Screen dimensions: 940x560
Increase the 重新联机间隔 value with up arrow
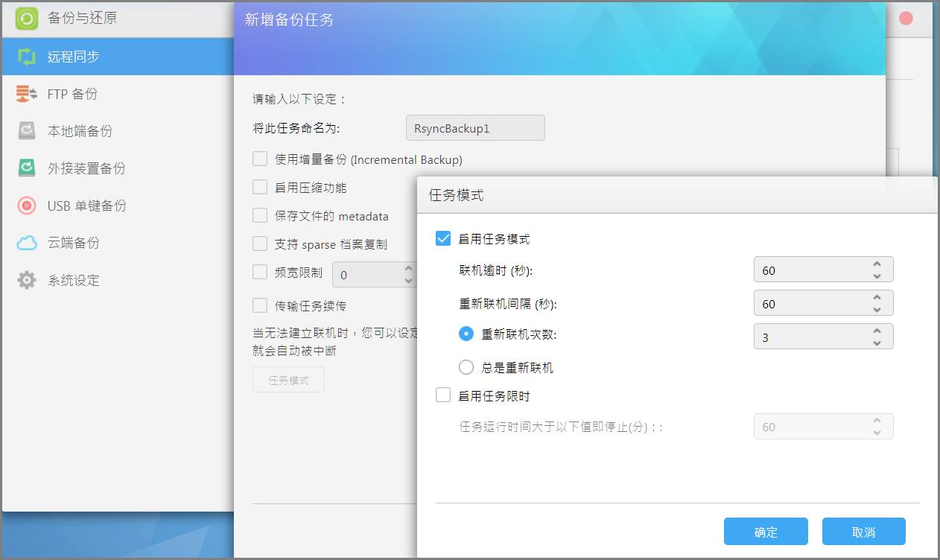coord(877,297)
